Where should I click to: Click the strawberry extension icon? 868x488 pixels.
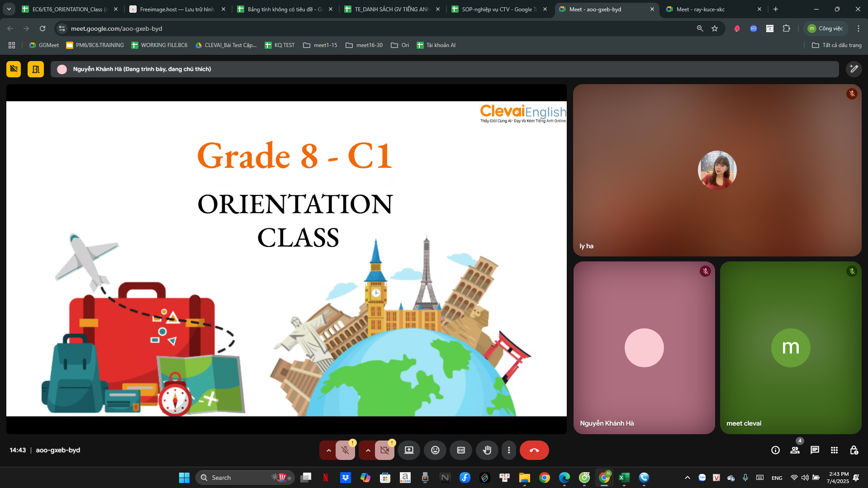737,28
